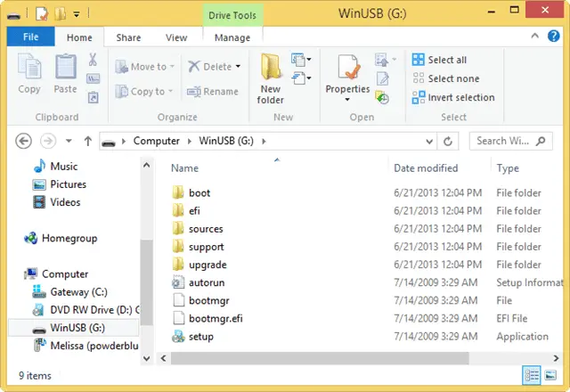
Task: Open the New item dropdown icon
Action: (x=301, y=60)
